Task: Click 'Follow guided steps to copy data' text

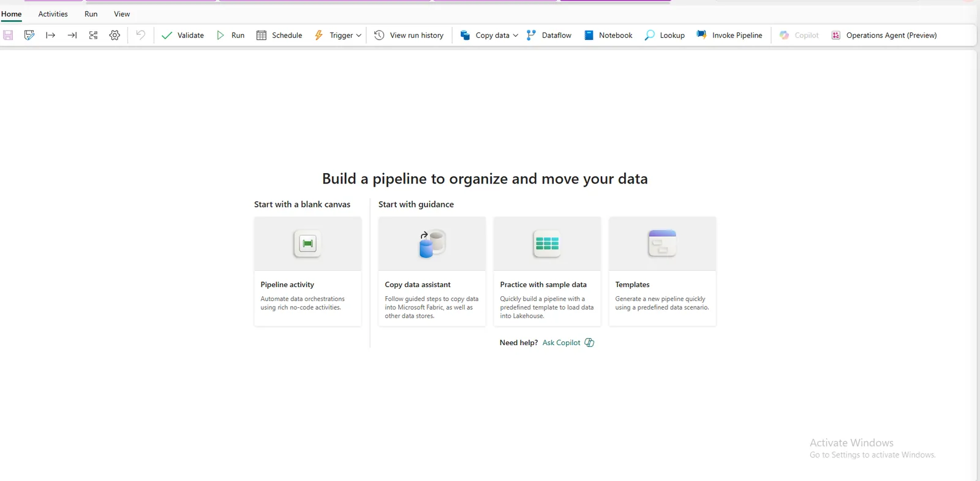Action: tap(431, 307)
